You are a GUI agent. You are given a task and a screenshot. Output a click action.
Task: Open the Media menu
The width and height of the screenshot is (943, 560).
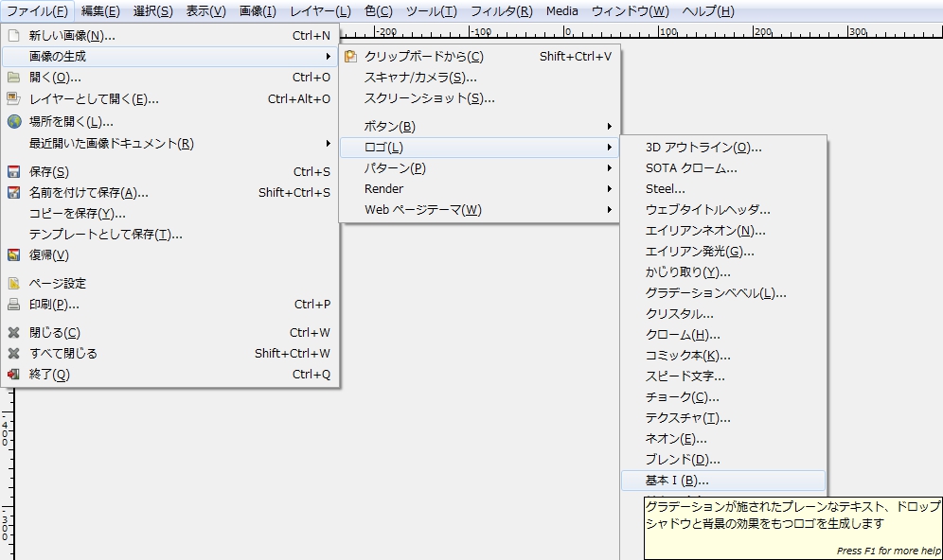tap(562, 10)
